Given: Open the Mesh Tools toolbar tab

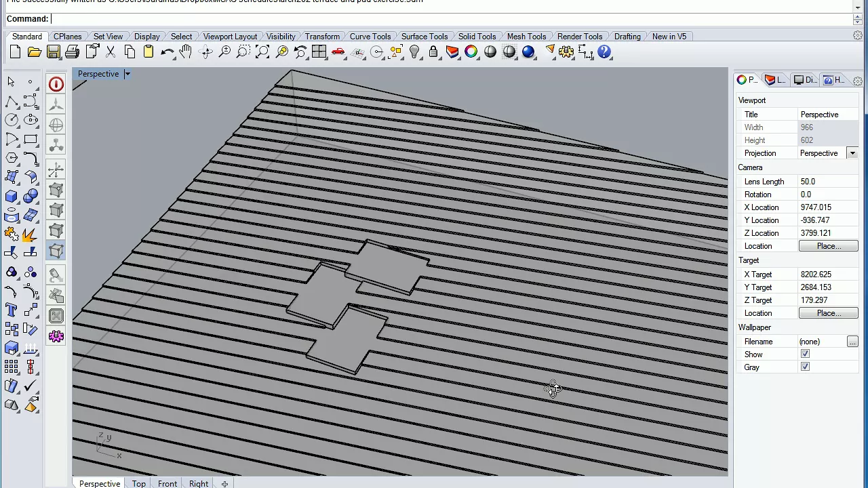Looking at the screenshot, I should (x=527, y=37).
